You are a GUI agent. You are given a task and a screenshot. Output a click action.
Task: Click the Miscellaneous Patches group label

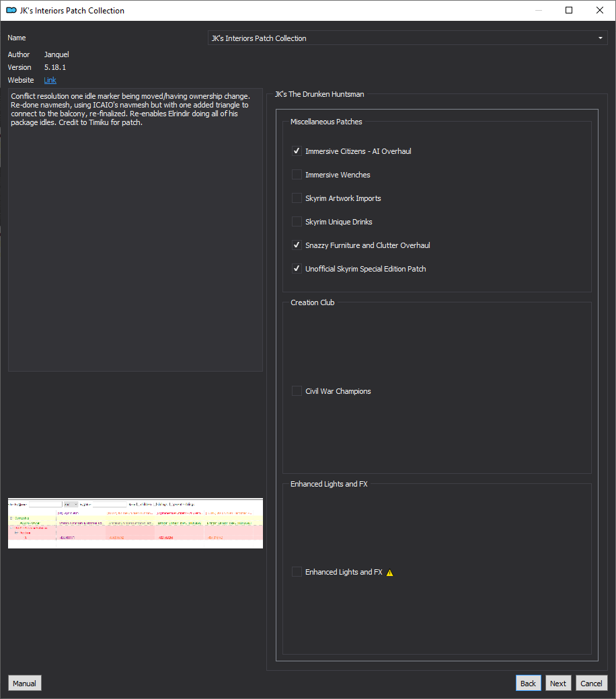point(326,122)
